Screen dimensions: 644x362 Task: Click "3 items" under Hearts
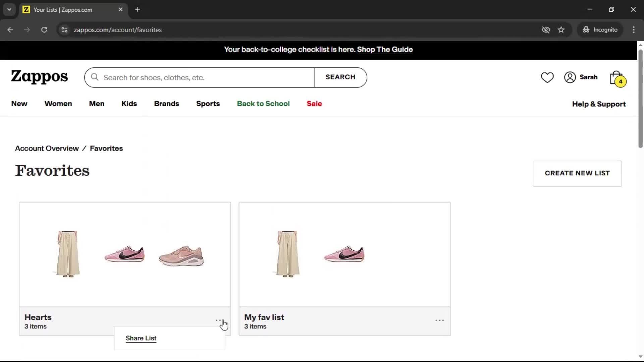click(36, 326)
